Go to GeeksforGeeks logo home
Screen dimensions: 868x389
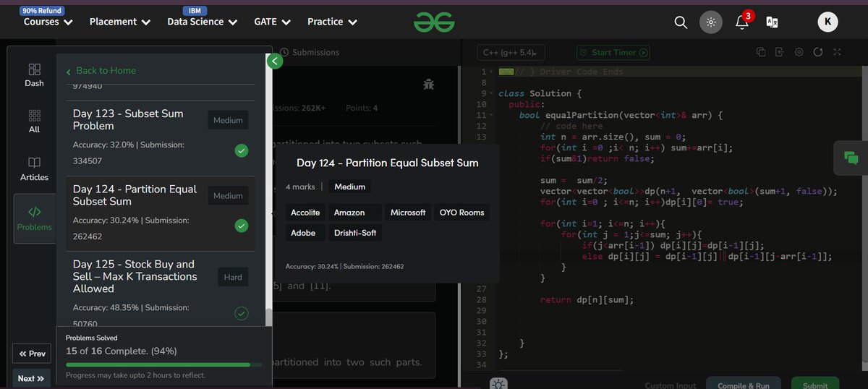coord(434,22)
